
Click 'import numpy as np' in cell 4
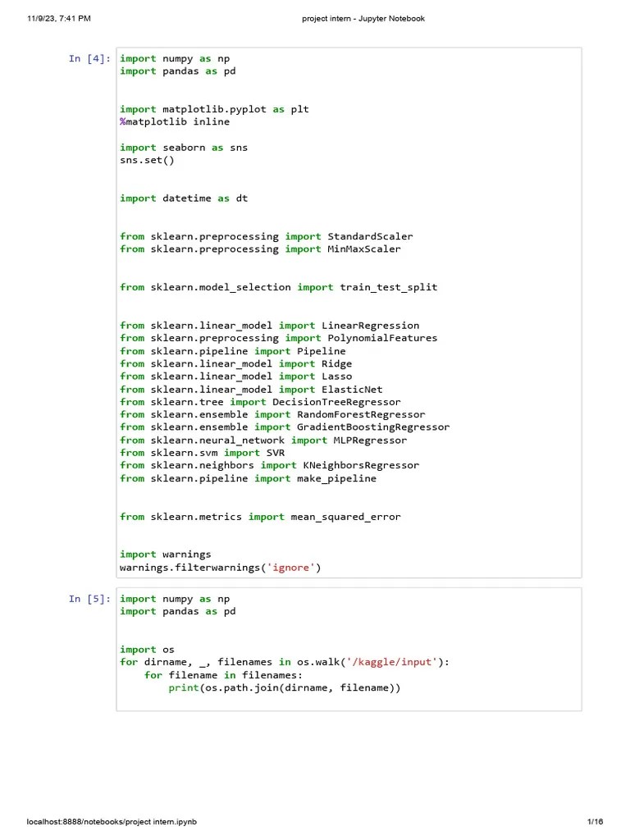pos(175,58)
